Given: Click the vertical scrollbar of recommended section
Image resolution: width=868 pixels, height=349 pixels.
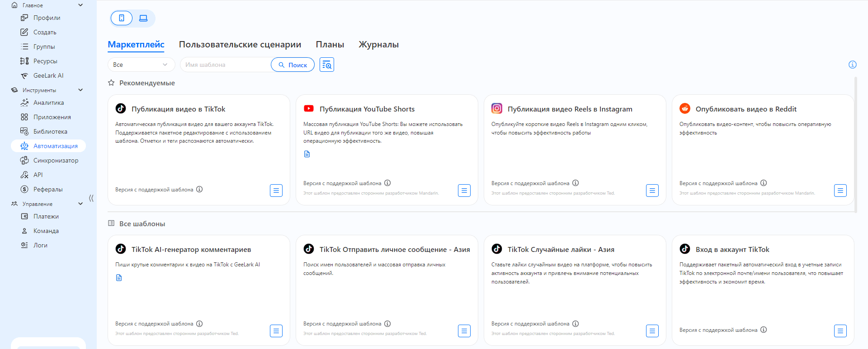Looking at the screenshot, I should [x=855, y=144].
